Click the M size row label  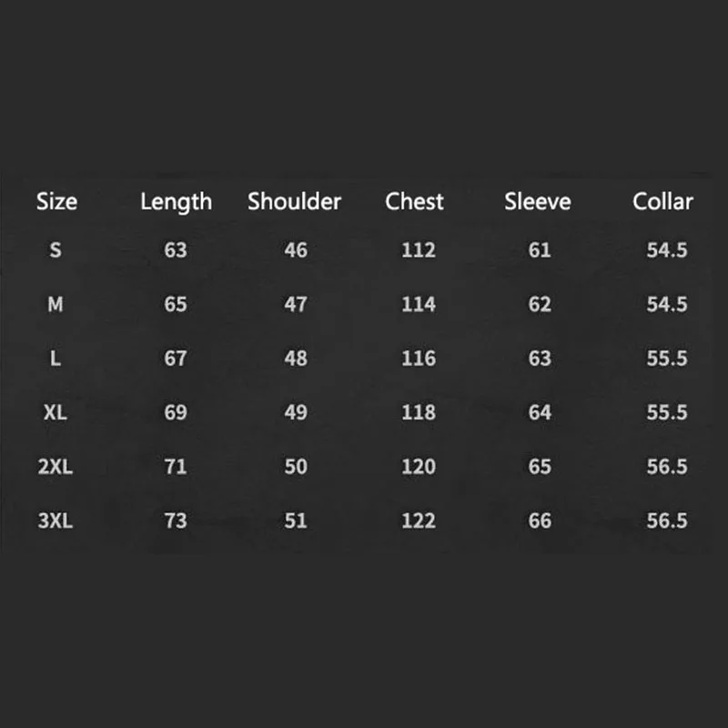[56, 304]
